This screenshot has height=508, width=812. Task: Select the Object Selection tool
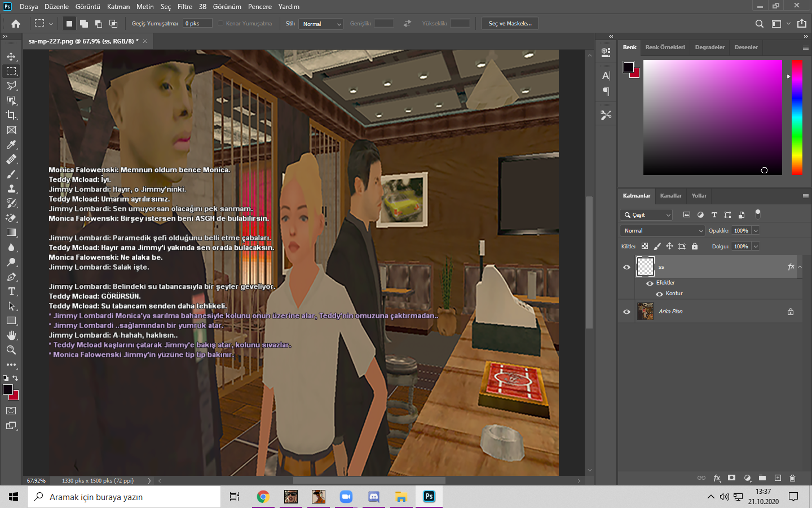pos(11,100)
